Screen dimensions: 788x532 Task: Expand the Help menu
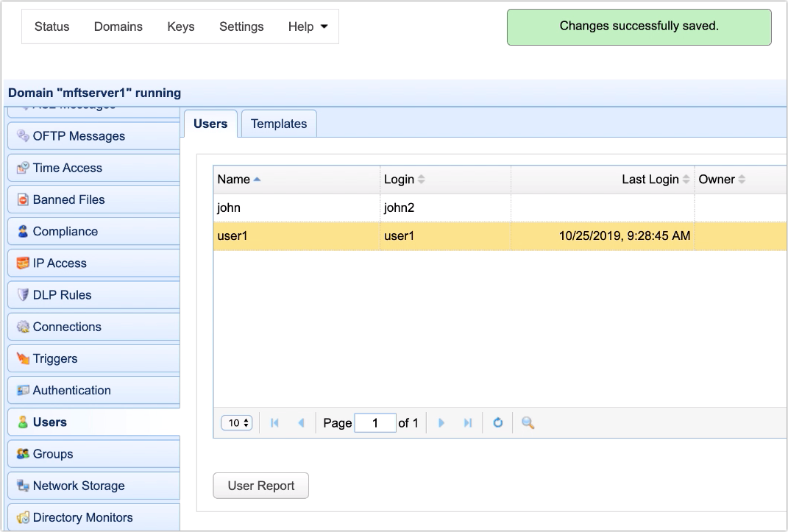[x=308, y=26]
